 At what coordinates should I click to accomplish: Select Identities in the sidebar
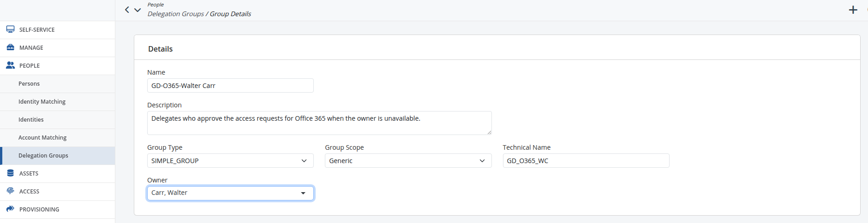[57, 119]
